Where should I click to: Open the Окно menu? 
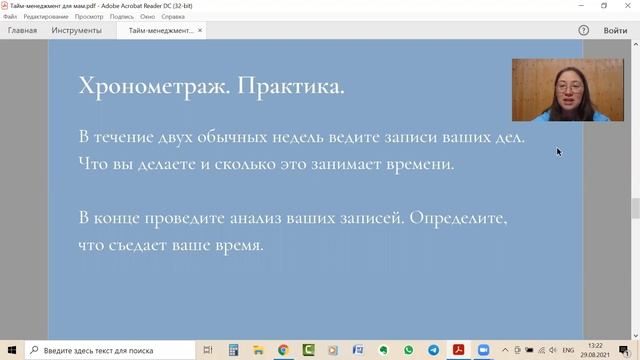[147, 17]
